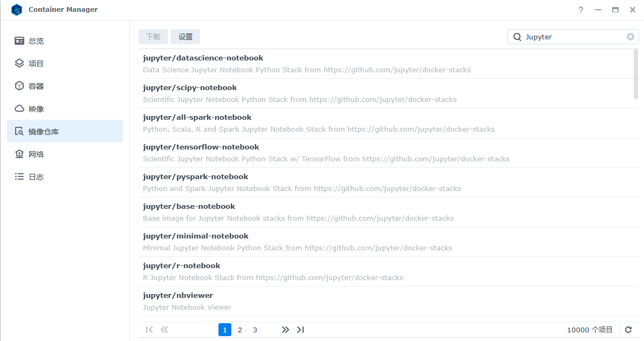
Task: Select jupyter/scipy-notebook image
Action: click(388, 93)
